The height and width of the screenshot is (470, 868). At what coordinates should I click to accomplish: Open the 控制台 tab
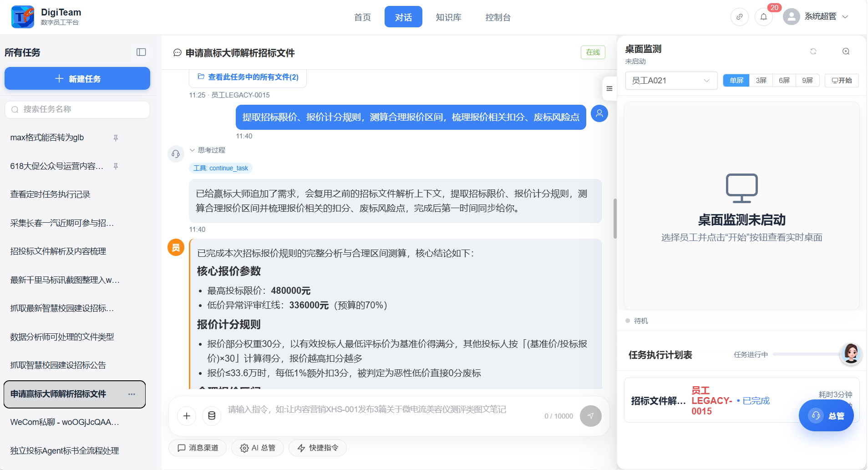(498, 17)
